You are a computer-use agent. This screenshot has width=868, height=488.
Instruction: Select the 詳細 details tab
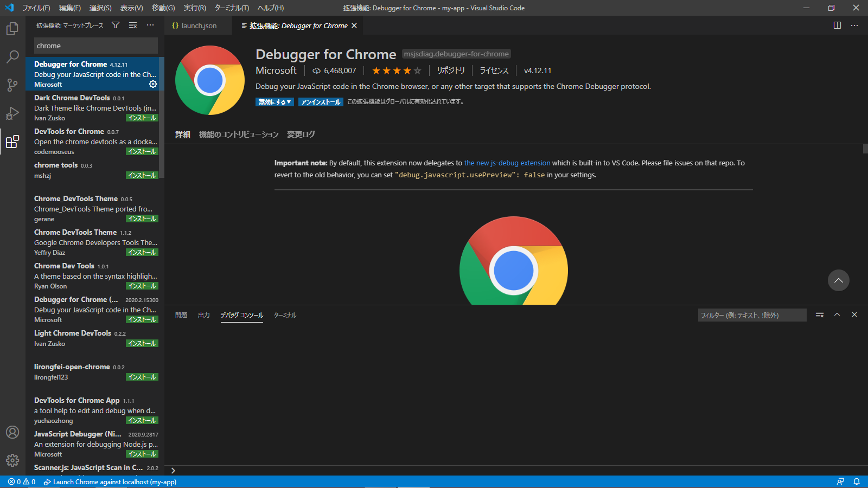coord(183,134)
